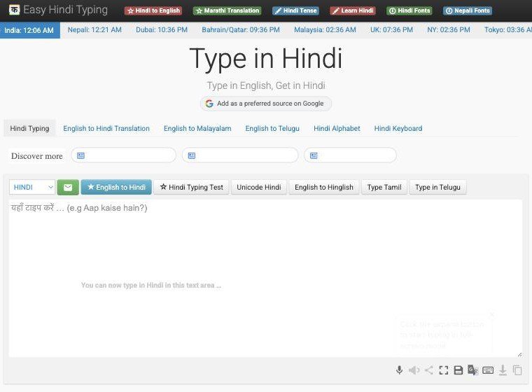Image resolution: width=532 pixels, height=392 pixels.
Task: Open English to Malayalam tab
Action: click(x=197, y=128)
